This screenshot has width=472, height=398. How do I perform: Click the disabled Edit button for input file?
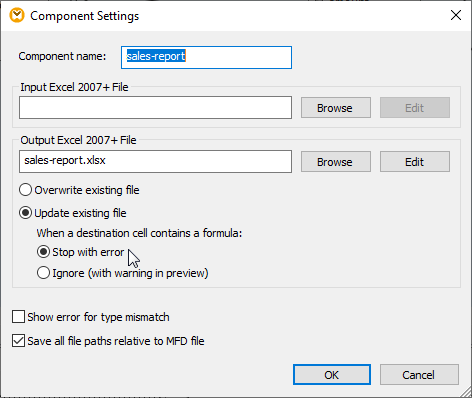(415, 108)
